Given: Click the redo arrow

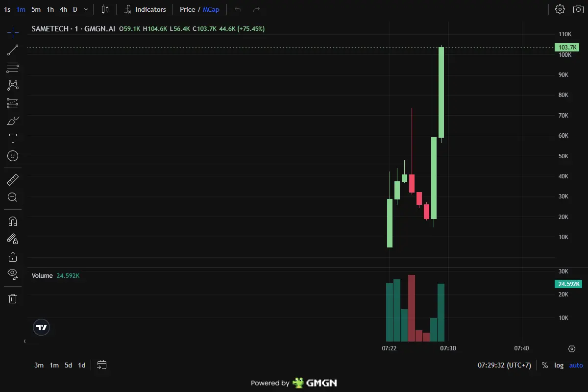Looking at the screenshot, I should coord(256,9).
